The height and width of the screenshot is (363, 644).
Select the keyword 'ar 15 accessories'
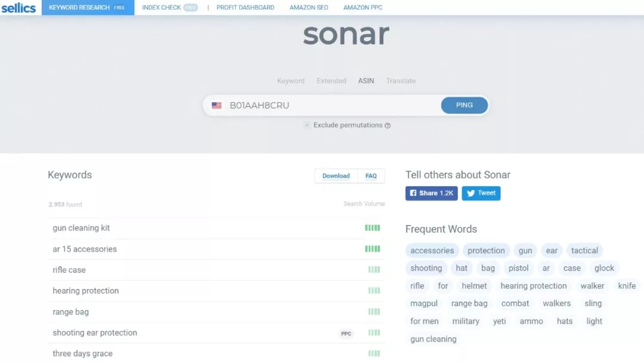85,249
